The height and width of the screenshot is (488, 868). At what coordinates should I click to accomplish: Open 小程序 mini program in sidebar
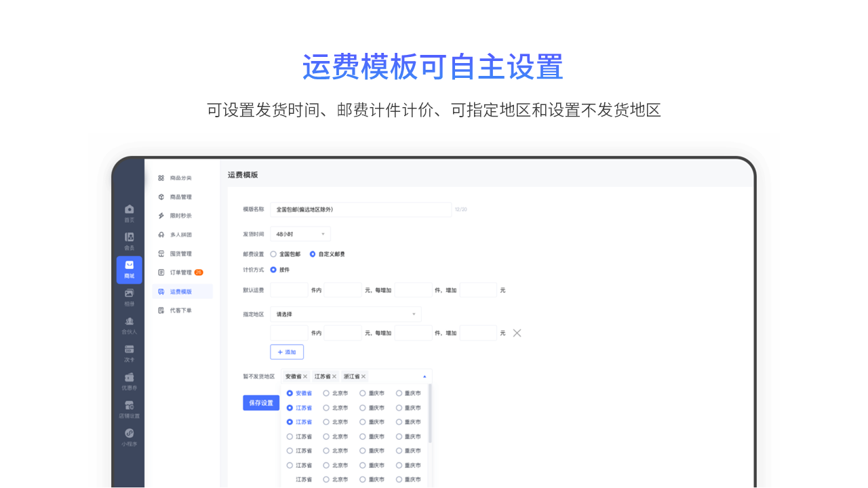click(x=129, y=438)
